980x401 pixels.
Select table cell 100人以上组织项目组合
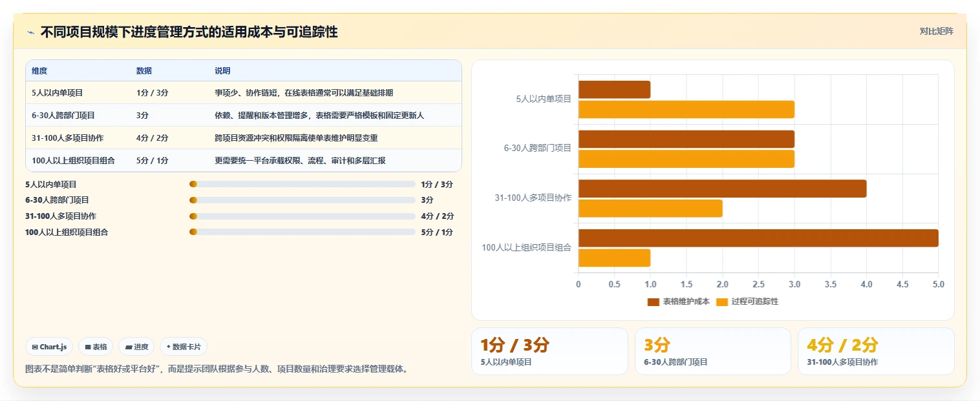pos(73,161)
